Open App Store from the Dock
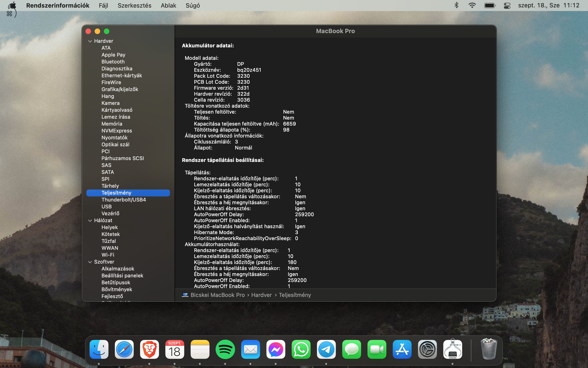Image resolution: width=588 pixels, height=368 pixels. [402, 350]
